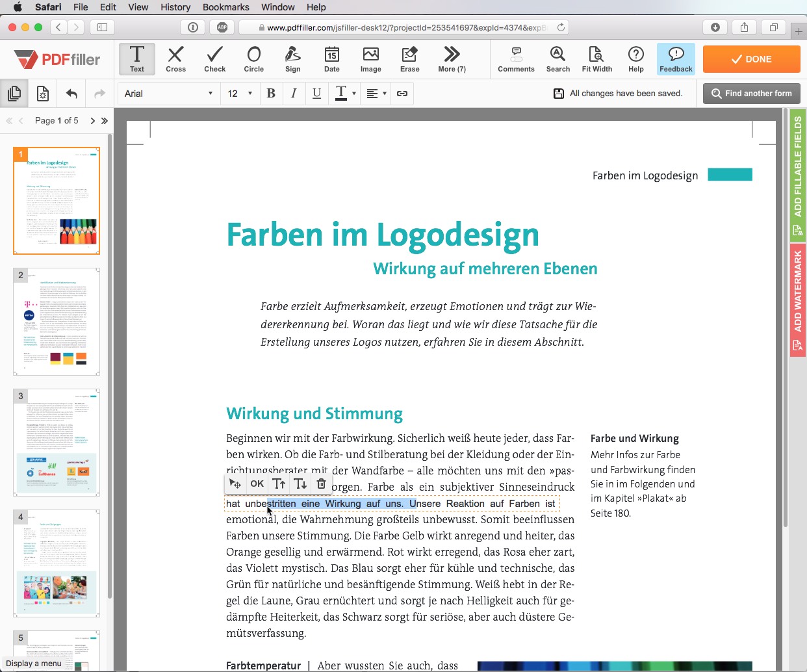
Task: Reload the page
Action: click(561, 27)
